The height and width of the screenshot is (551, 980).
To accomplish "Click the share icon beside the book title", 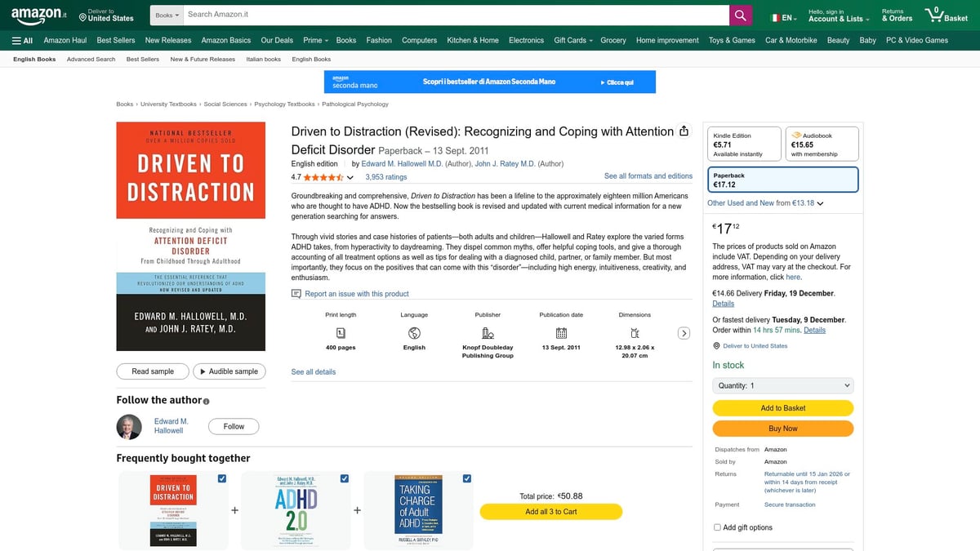I will (684, 131).
